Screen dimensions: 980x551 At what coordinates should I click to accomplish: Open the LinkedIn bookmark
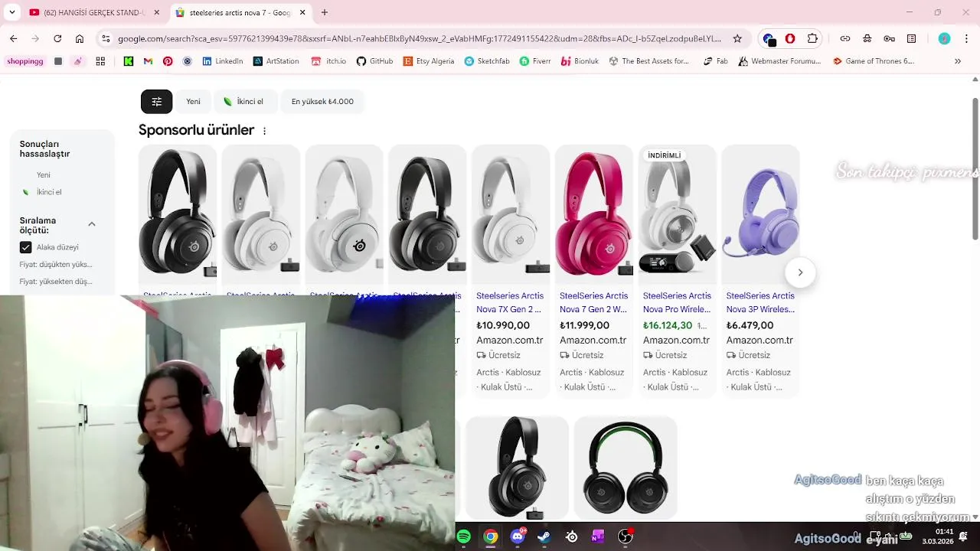[222, 61]
